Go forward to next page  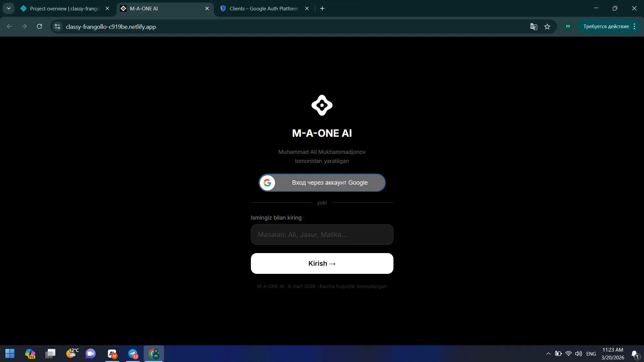tap(24, 26)
